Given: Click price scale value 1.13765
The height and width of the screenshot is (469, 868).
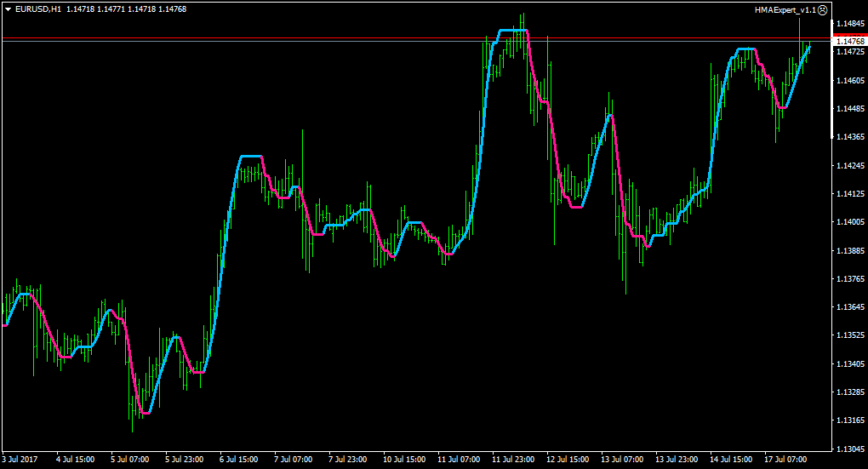Looking at the screenshot, I should coord(850,280).
